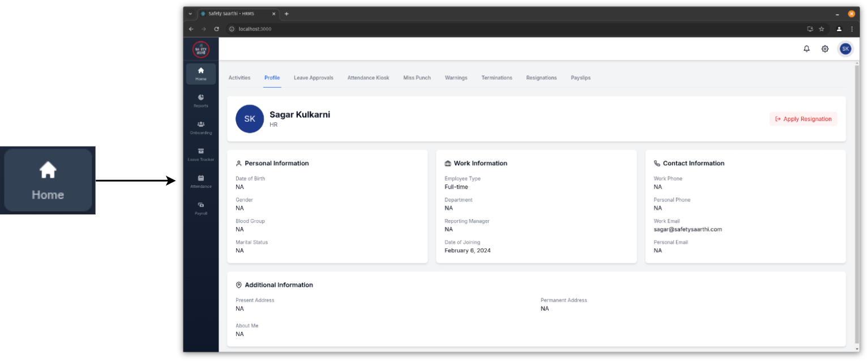Viewport: 868px width, 361px height.
Task: Reload the page with the refresh icon
Action: [216, 28]
